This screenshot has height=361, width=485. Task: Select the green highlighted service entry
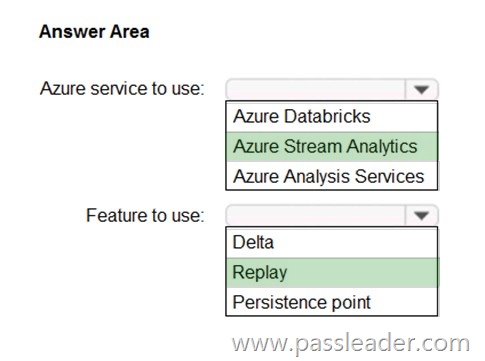332,147
